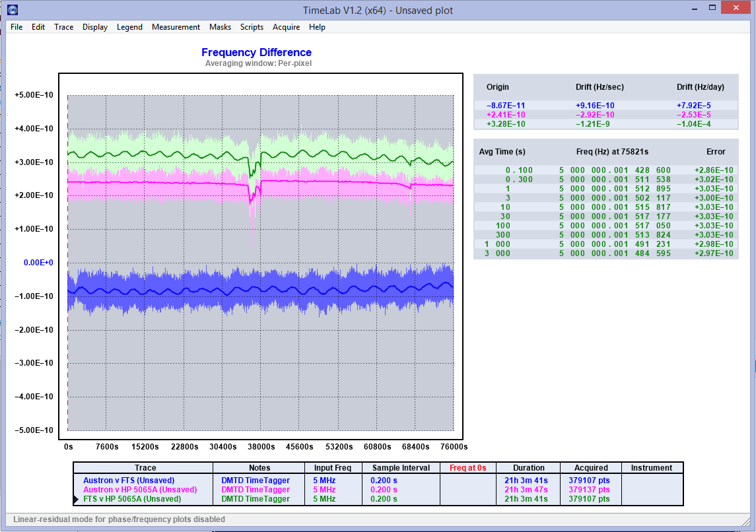Click the 38000s x-axis label
Image resolution: width=756 pixels, height=532 pixels.
261,447
